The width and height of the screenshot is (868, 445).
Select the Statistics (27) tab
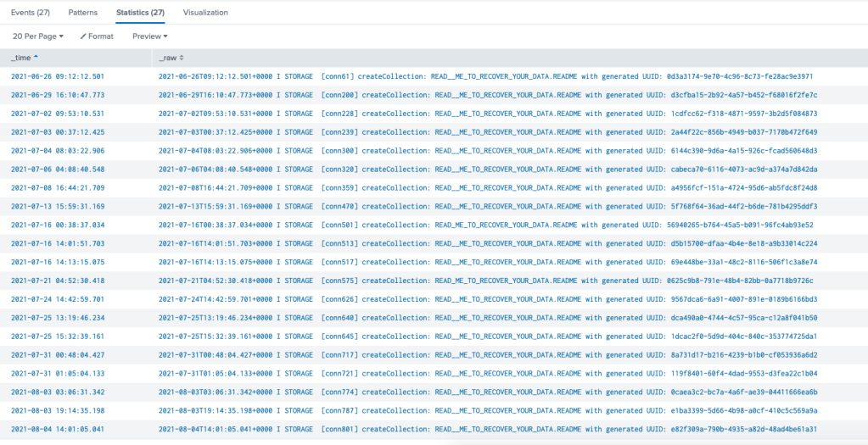(x=140, y=13)
